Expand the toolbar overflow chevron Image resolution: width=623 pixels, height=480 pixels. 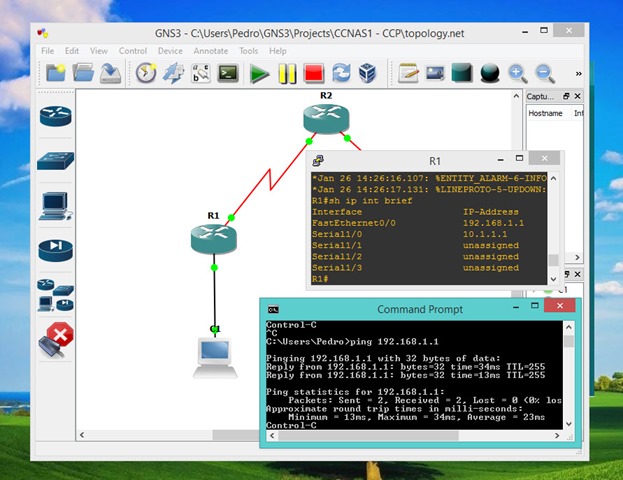[x=578, y=74]
